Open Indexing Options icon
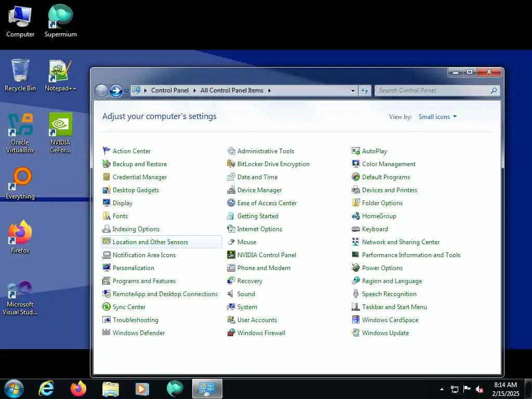532x399 pixels. [107, 229]
